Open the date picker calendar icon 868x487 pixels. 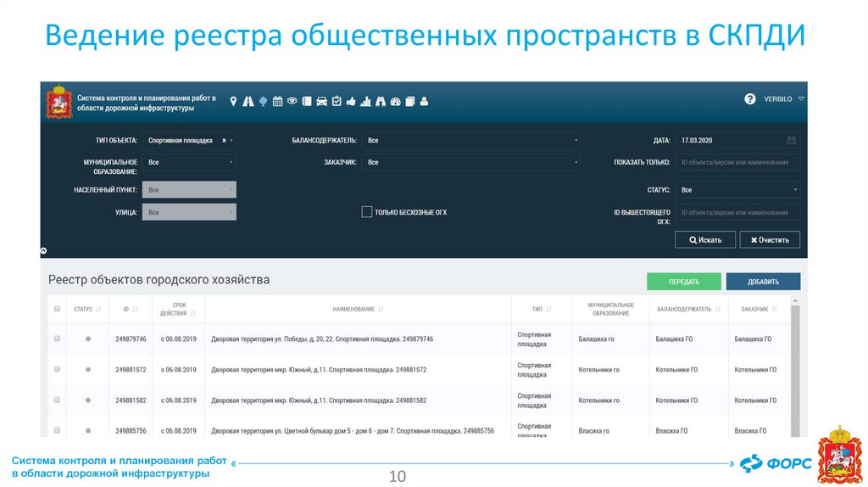point(792,141)
